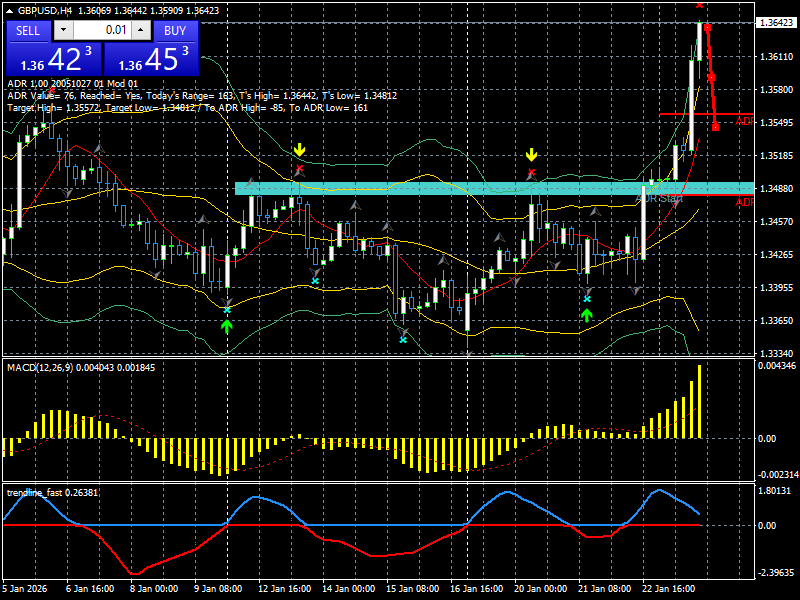The image size is (800, 600).
Task: Click the 22 Jan 16:00 date label
Action: [x=668, y=588]
